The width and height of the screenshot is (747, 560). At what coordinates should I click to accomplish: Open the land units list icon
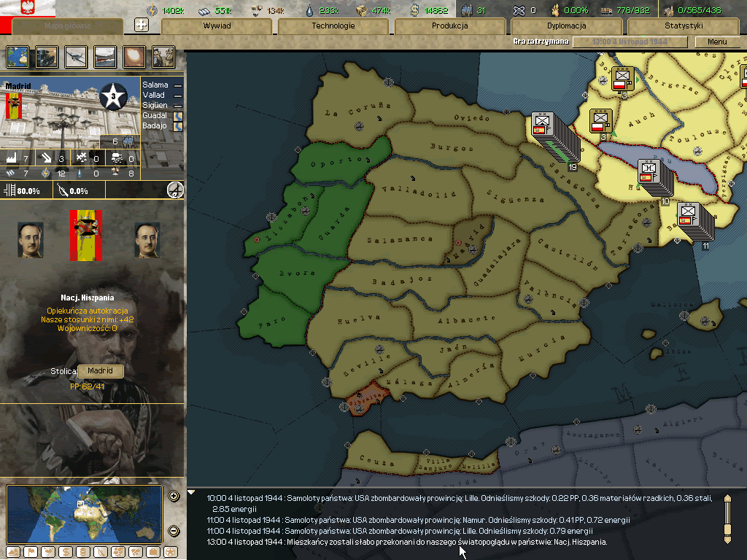click(x=47, y=56)
